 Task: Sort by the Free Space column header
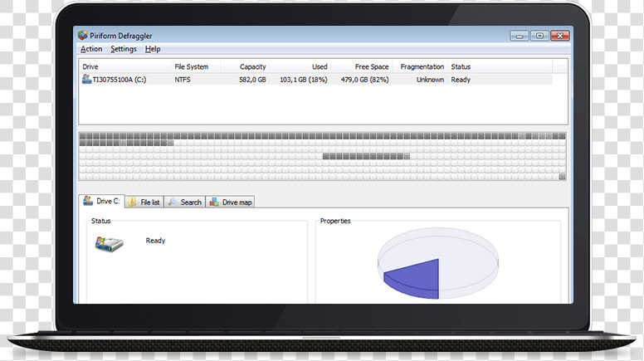tap(362, 66)
